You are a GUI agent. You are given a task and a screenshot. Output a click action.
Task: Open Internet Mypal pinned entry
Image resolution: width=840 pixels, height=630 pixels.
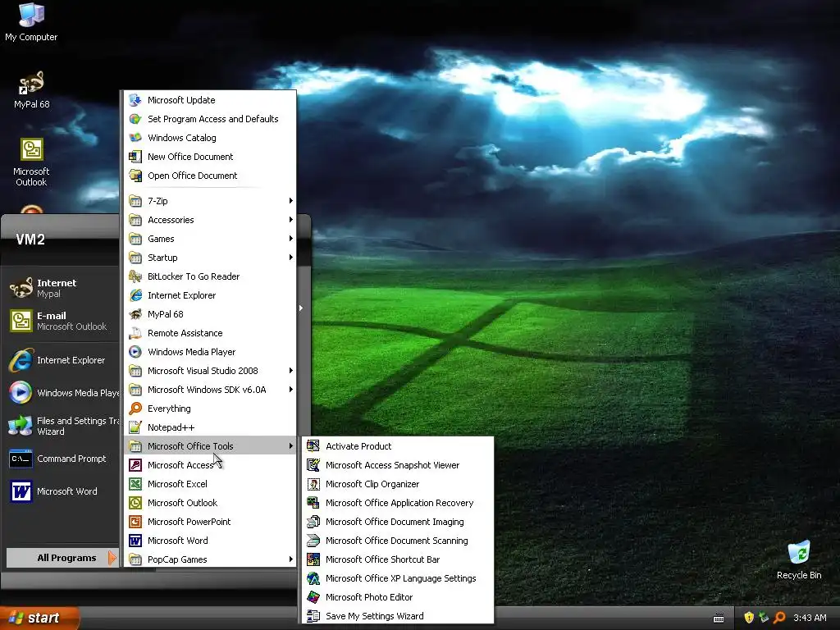point(61,288)
